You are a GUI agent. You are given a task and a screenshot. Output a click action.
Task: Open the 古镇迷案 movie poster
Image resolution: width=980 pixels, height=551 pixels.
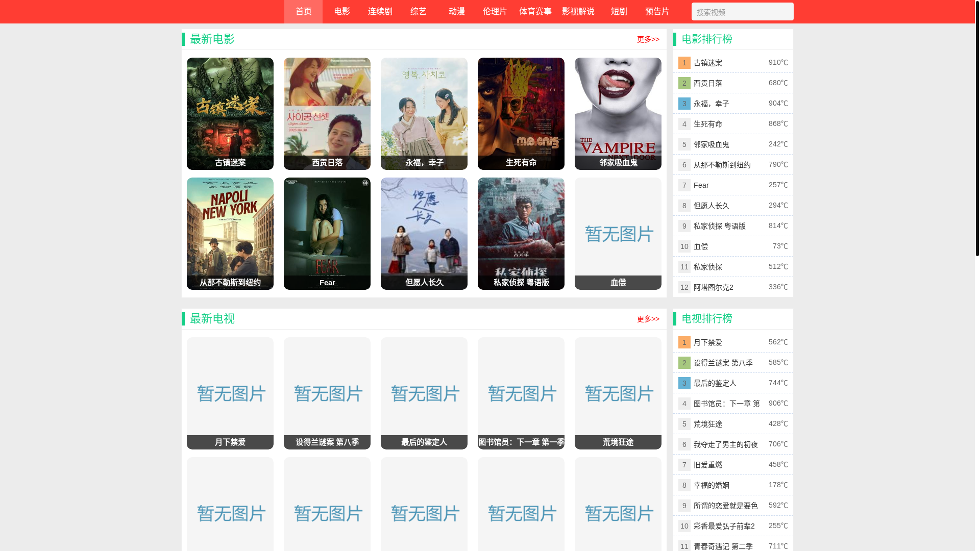pyautogui.click(x=230, y=114)
